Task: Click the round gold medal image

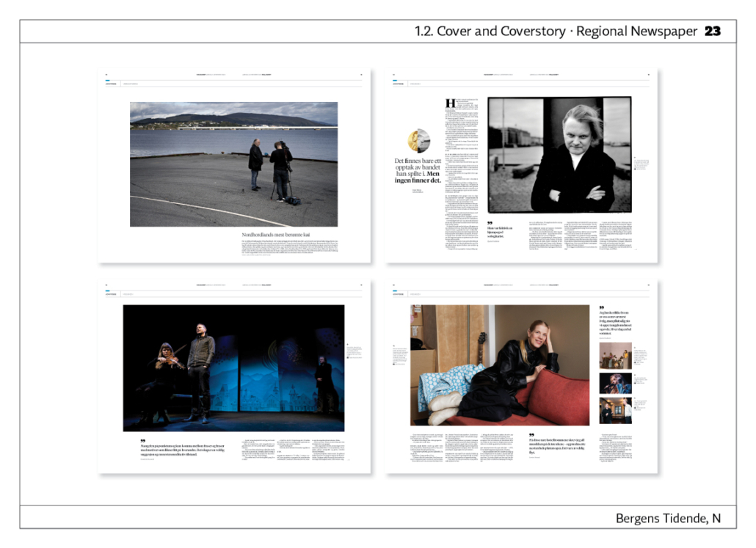Action: 419,141
